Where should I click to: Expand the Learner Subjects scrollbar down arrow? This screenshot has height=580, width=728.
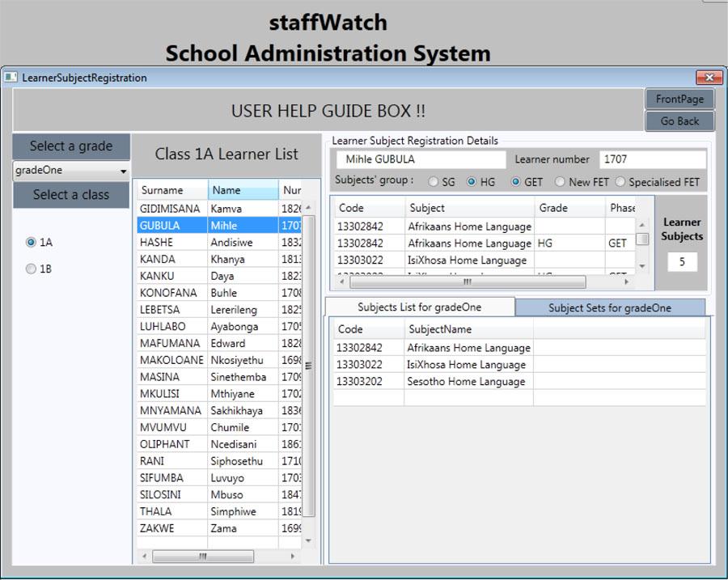pyautogui.click(x=643, y=267)
